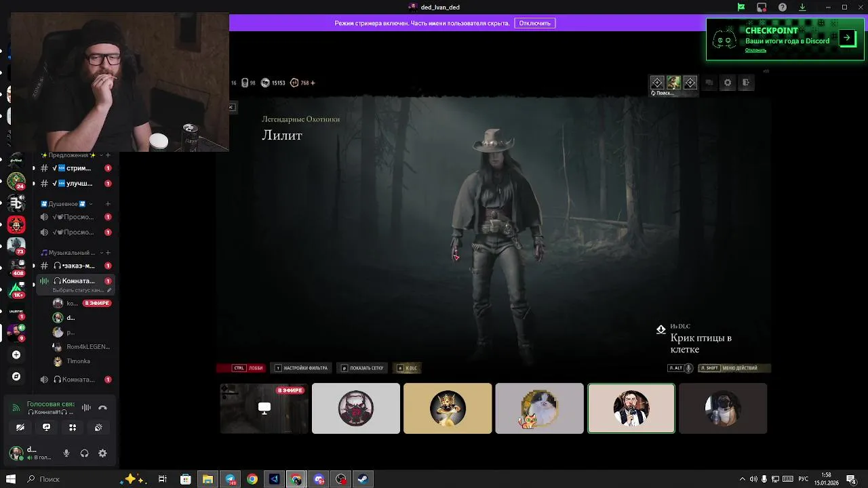Open the Windows Start menu
This screenshot has width=868, height=488.
click(10, 479)
